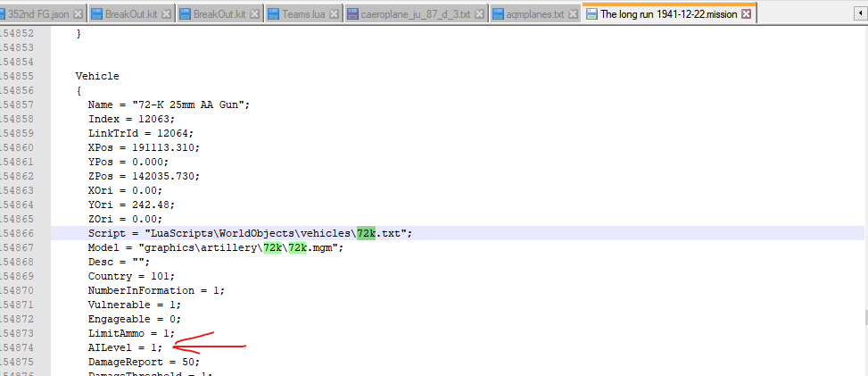Click the 'Desc = "";' line

coord(119,263)
